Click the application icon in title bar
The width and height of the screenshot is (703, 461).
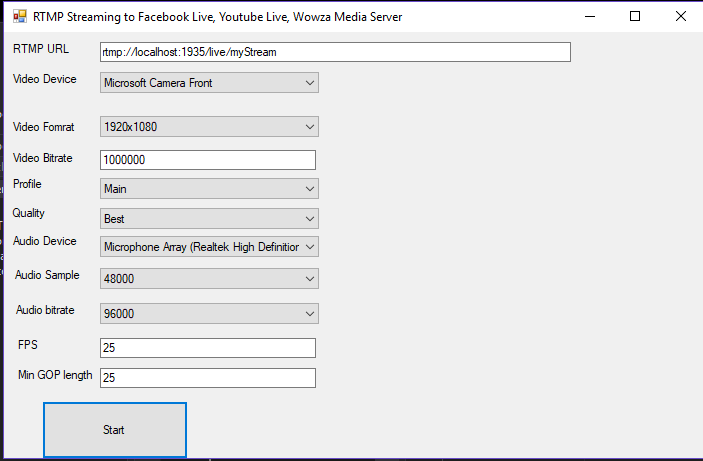click(19, 16)
